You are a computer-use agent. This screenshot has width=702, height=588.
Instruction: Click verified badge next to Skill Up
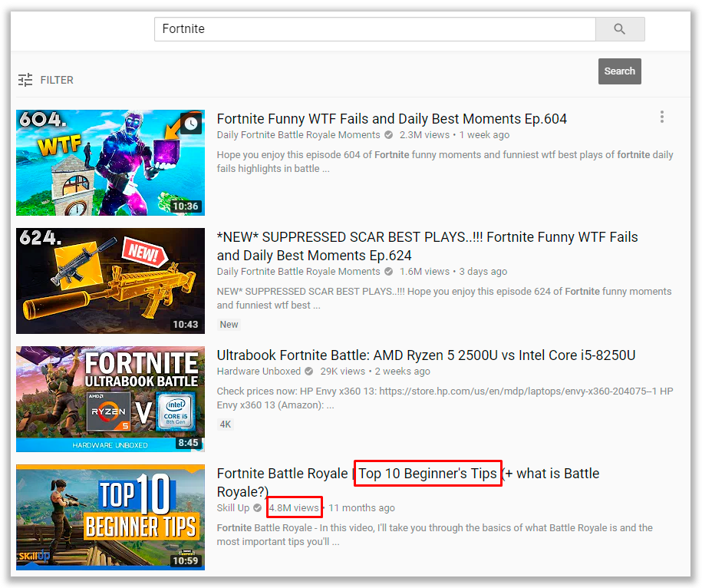[258, 508]
